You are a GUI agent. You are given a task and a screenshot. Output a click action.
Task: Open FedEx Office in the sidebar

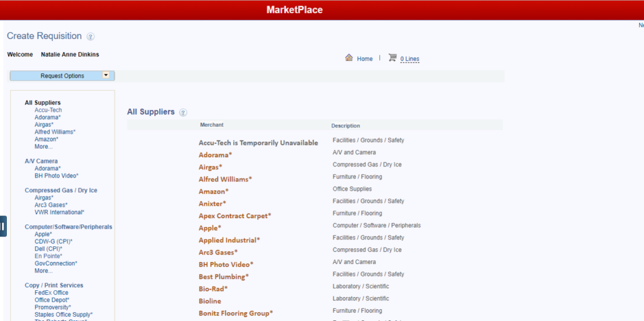(52, 293)
